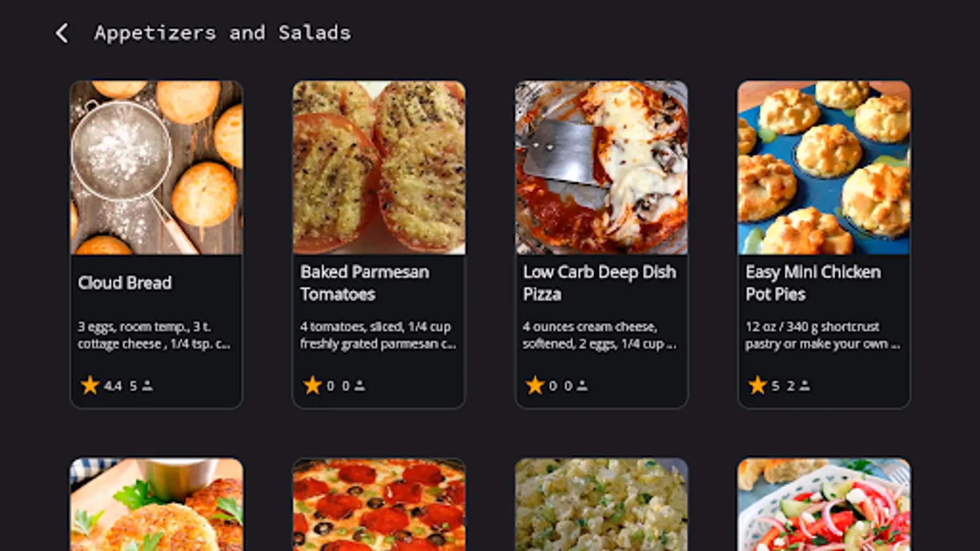Image resolution: width=980 pixels, height=551 pixels.
Task: Open the Cloud Bread recipe photo
Action: (x=156, y=168)
